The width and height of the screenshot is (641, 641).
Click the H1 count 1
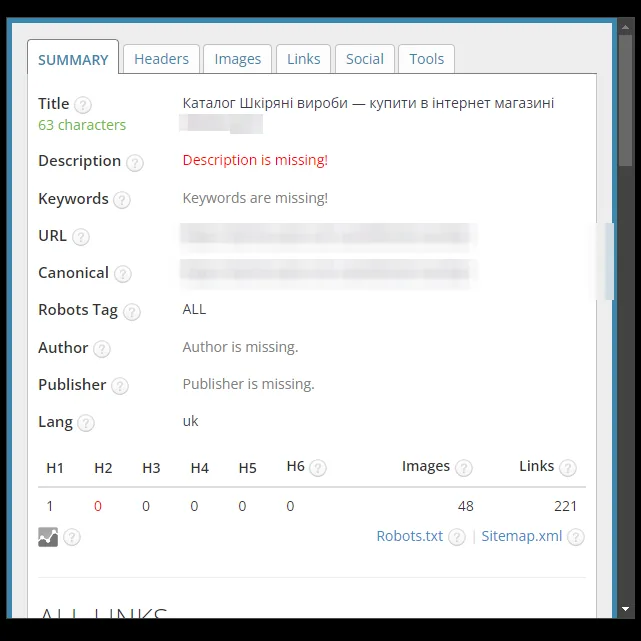pos(50,506)
